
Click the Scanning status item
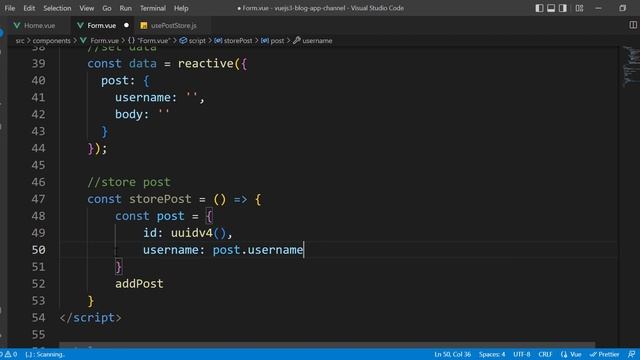tap(45, 354)
